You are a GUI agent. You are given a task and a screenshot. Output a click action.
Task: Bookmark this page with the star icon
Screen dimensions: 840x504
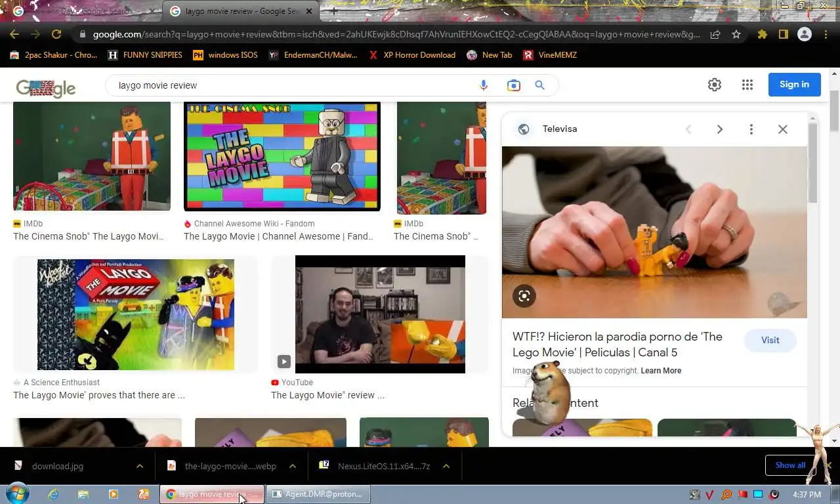[736, 34]
